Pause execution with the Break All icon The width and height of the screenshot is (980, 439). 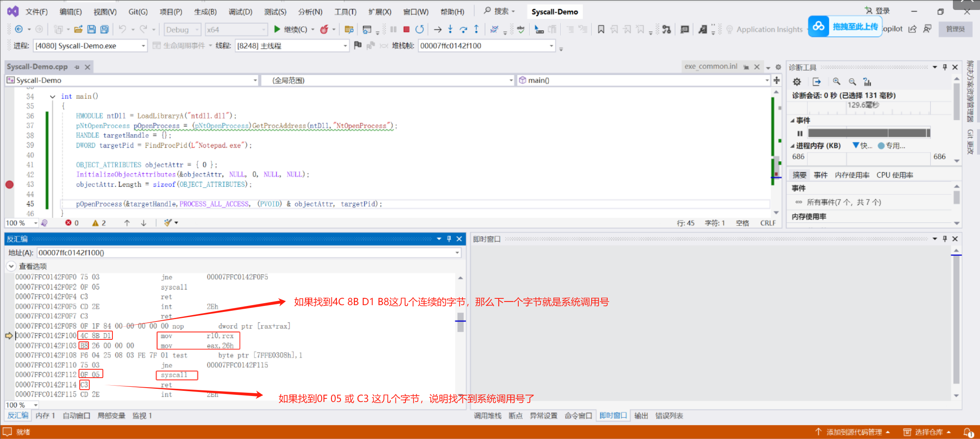tap(394, 29)
